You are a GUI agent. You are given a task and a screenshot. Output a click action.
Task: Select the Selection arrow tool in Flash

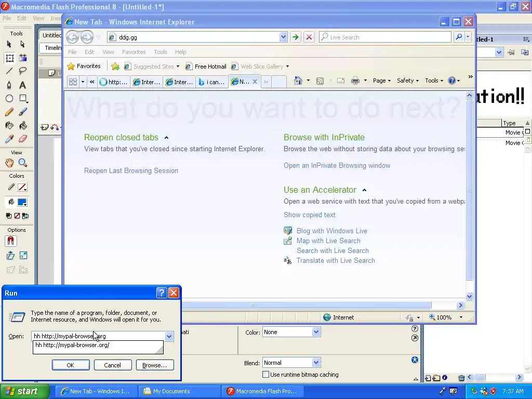pos(9,44)
